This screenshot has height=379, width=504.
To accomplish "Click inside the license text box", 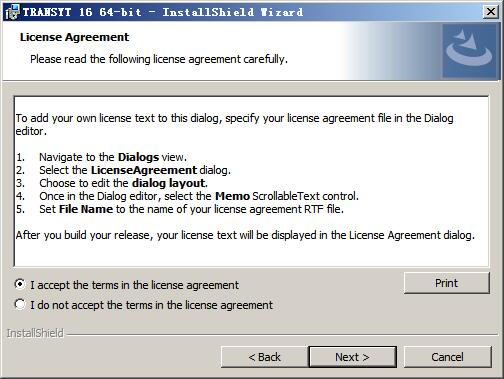I will pyautogui.click(x=251, y=181).
